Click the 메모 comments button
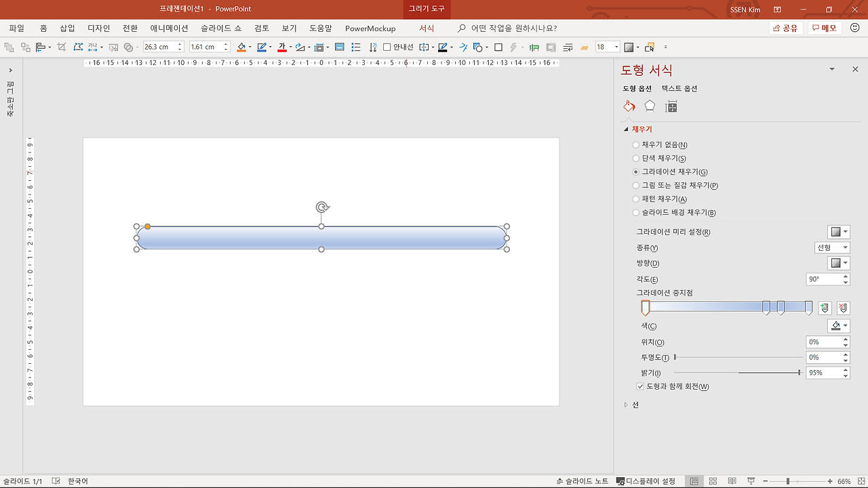Viewport: 868px width, 488px height. pyautogui.click(x=825, y=28)
